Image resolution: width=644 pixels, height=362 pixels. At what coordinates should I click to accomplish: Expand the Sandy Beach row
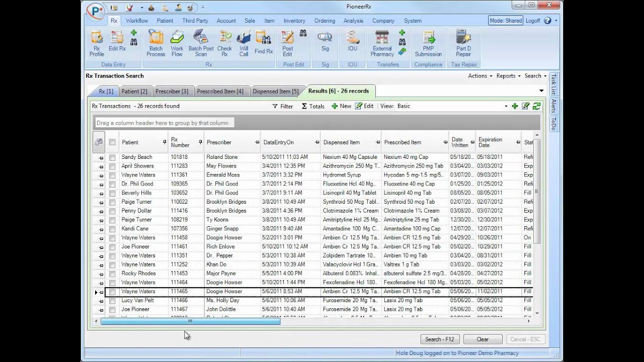[x=101, y=157]
